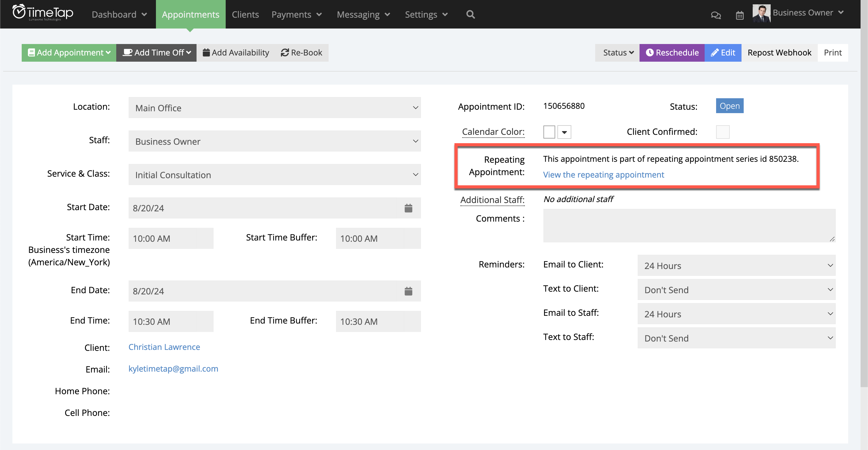Screen dimensions: 868x450
Task: Click the calendar icon in top navbar
Action: pyautogui.click(x=739, y=15)
